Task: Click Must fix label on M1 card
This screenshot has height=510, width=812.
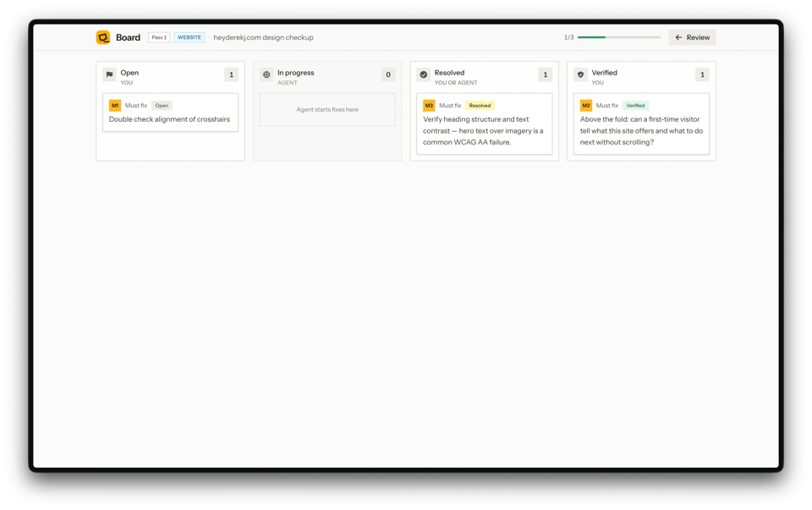Action: (136, 106)
